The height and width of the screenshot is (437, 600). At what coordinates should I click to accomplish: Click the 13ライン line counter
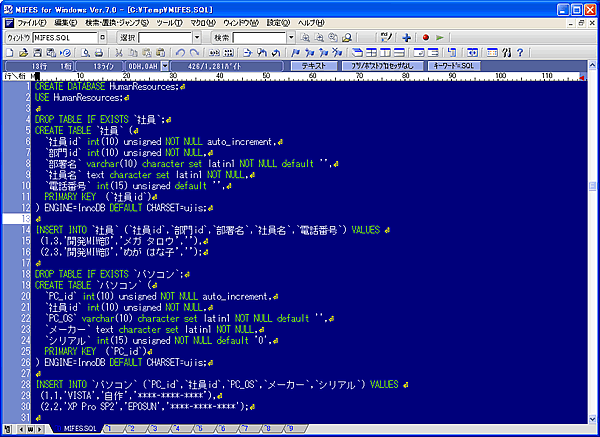click(99, 66)
